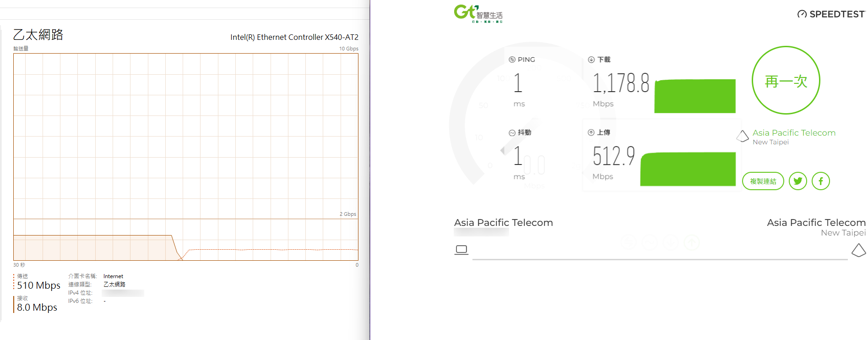
Task: Click the green 再一次 retry button
Action: pyautogui.click(x=786, y=80)
